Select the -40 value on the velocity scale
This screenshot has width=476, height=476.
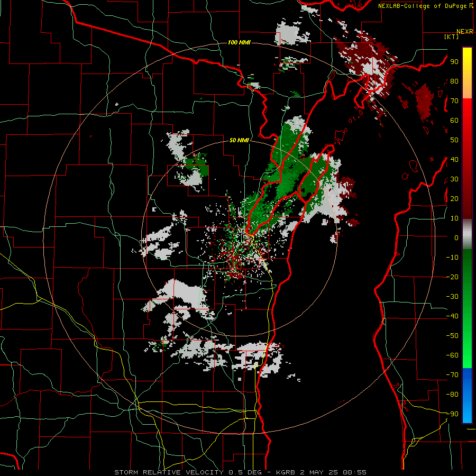(452, 316)
